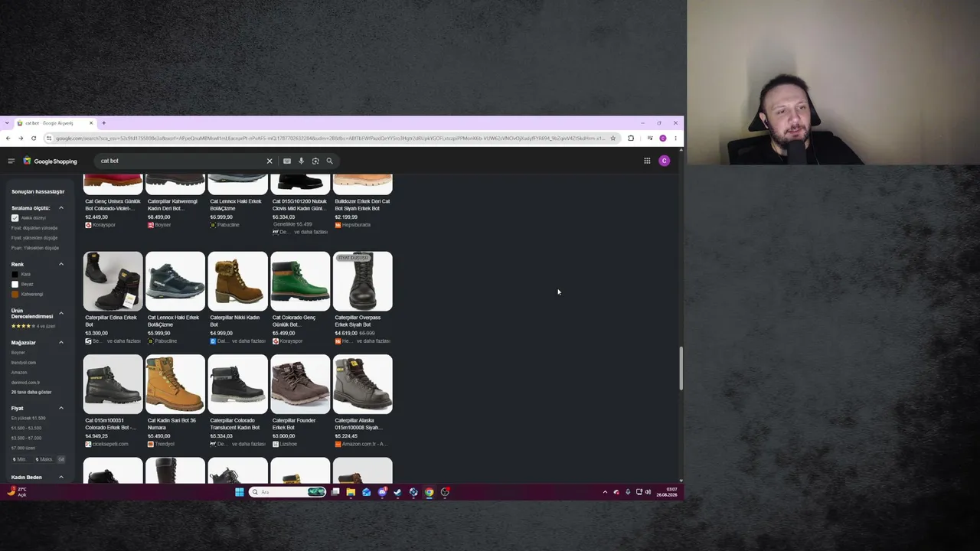
Task: Filter by 4 stars and above rating
Action: tap(33, 326)
